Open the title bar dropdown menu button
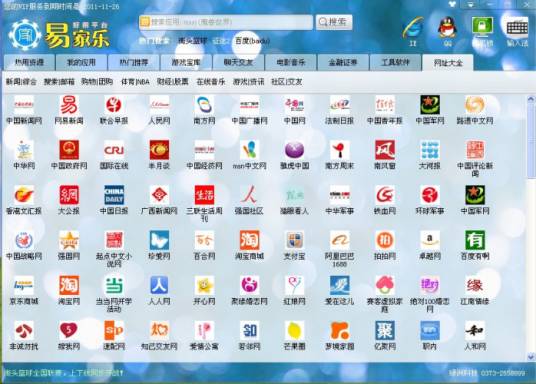Image resolution: width=536 pixels, height=384 pixels. 471,5
